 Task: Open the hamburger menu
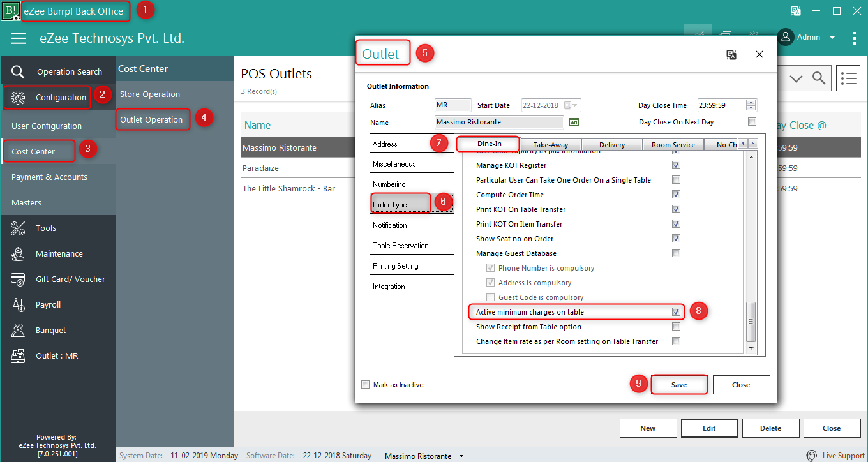19,38
